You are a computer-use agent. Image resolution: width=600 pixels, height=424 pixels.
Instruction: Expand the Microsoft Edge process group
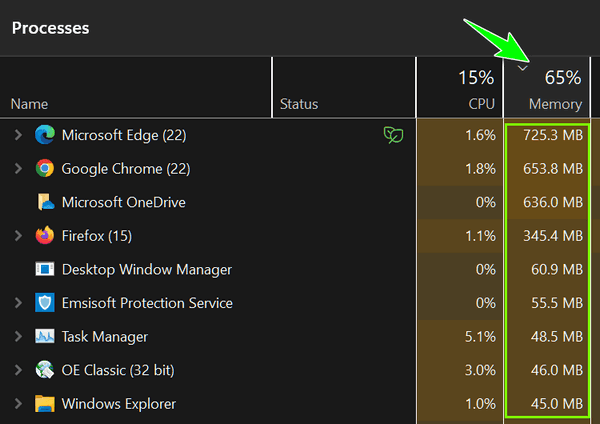pyautogui.click(x=18, y=135)
